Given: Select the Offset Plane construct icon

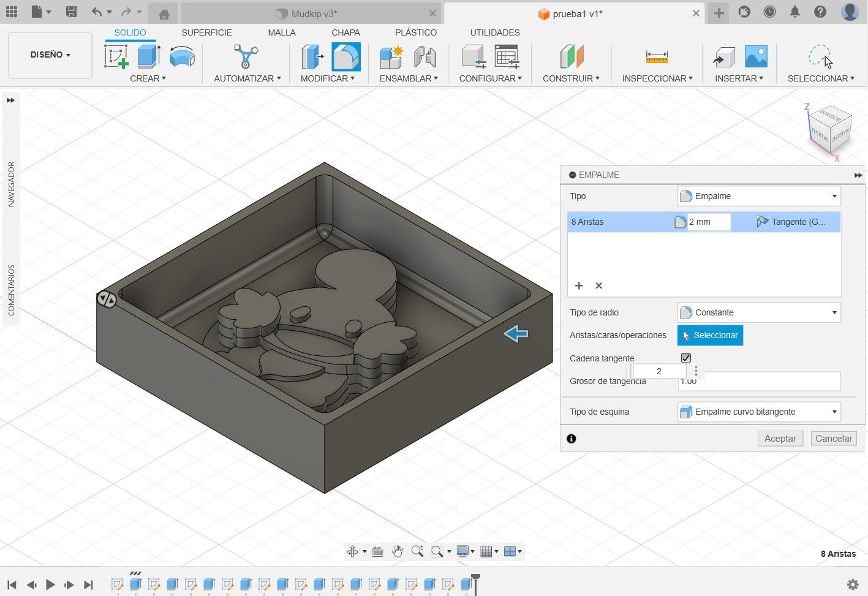Looking at the screenshot, I should (572, 56).
